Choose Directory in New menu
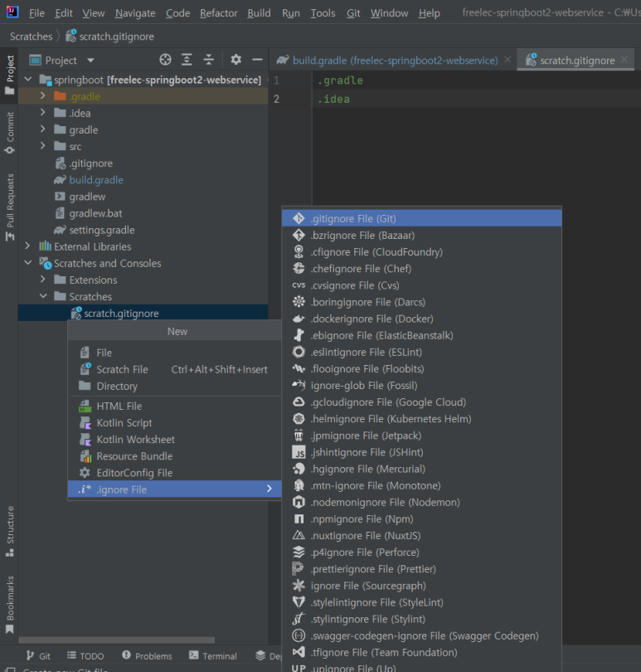 tap(174, 386)
